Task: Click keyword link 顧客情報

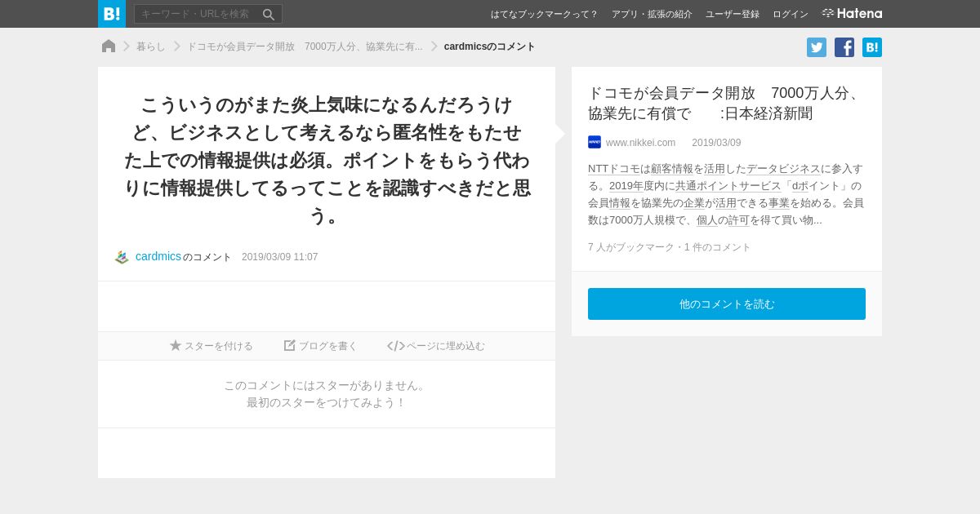Action: [672, 169]
